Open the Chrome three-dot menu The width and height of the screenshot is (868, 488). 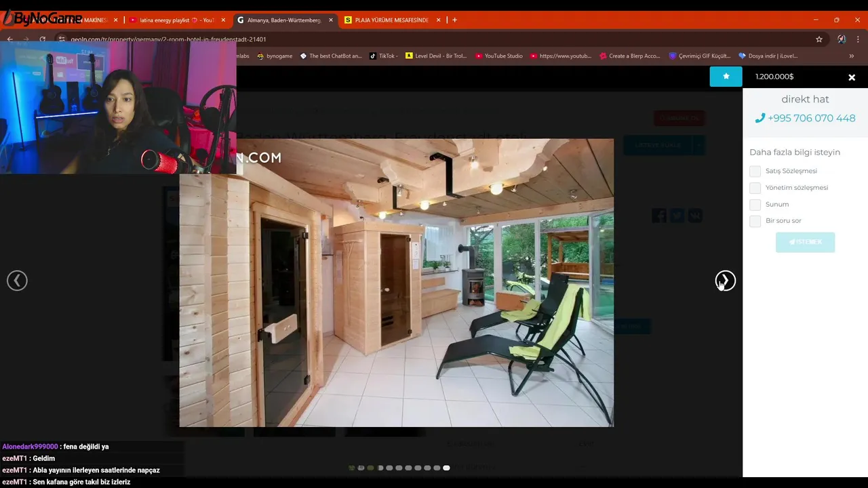858,39
